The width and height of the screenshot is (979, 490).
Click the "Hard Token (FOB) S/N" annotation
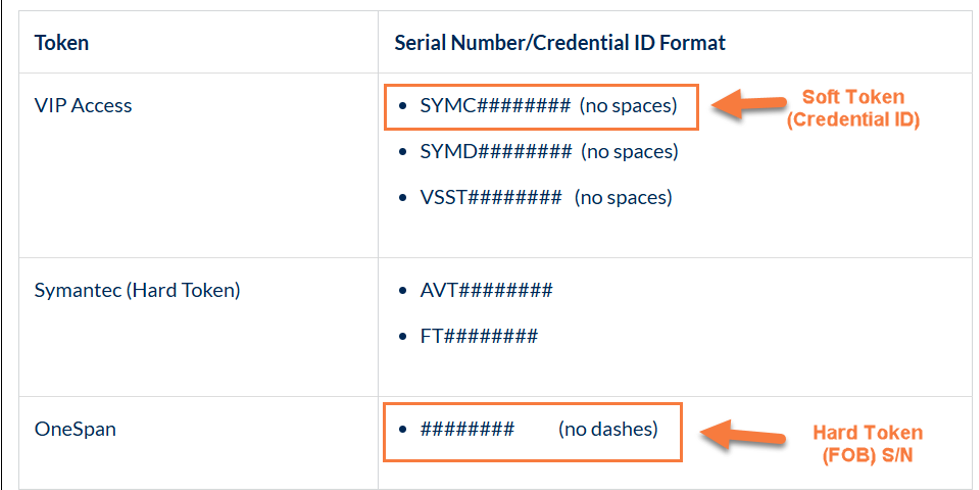867,443
